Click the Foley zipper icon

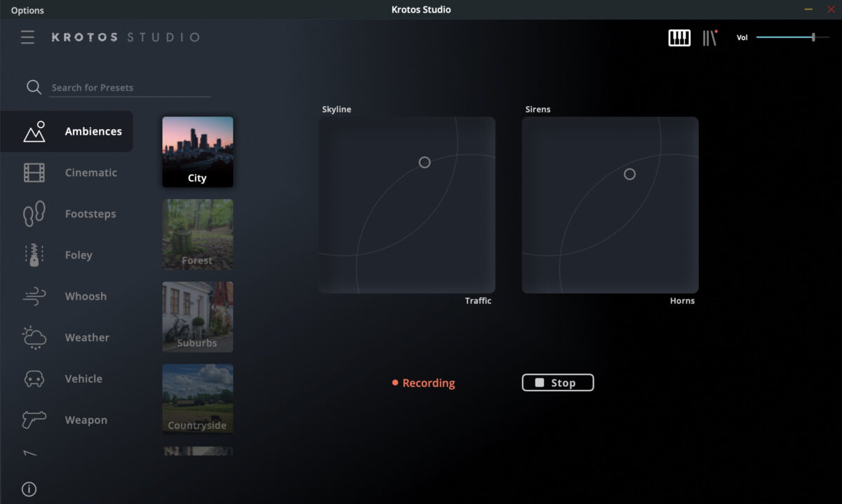point(34,255)
